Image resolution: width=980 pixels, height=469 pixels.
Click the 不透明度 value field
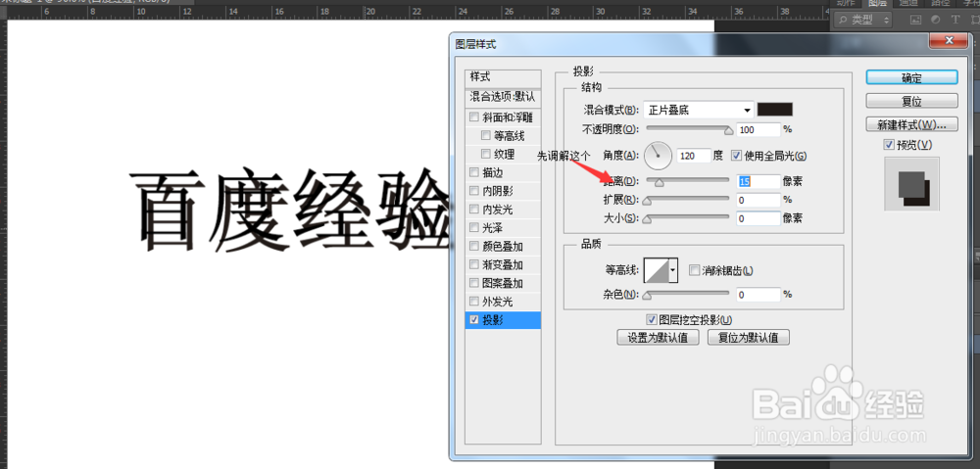coord(759,129)
